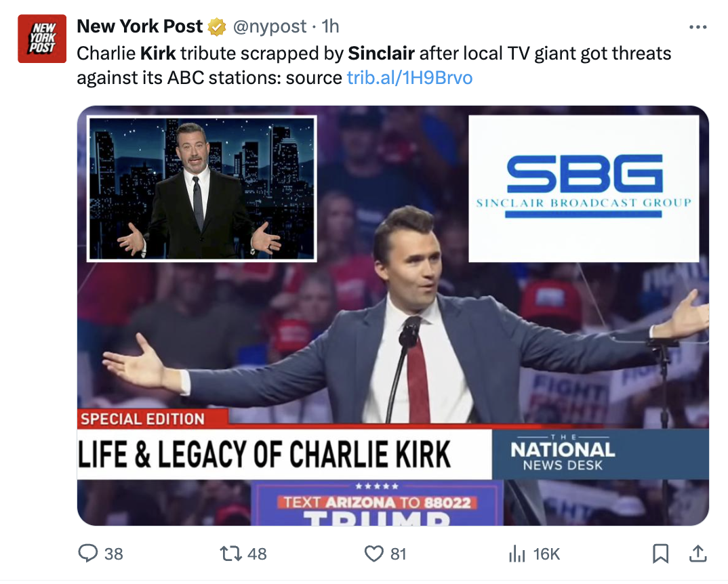The image size is (728, 584).
Task: Open the trib.al/1H9Brvo article link
Action: (409, 77)
